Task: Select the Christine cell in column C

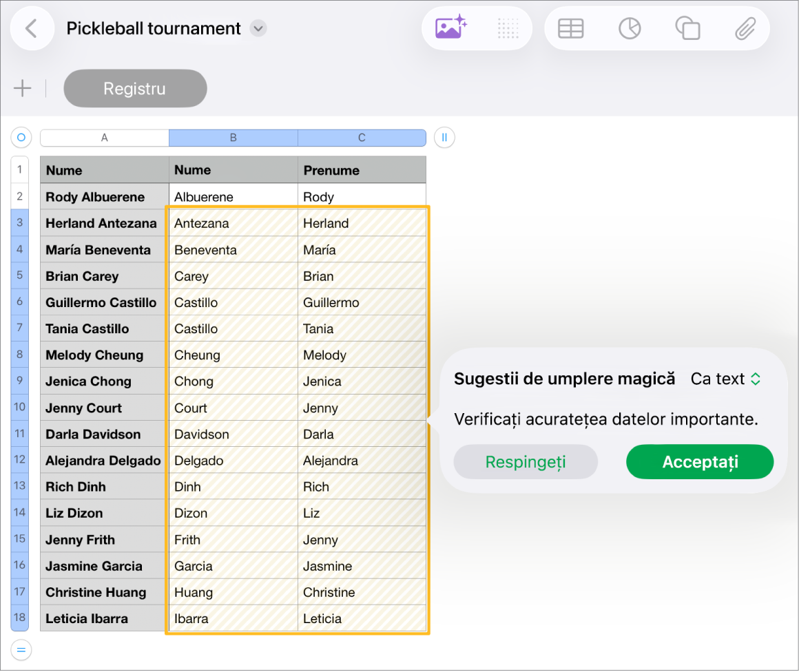Action: tap(362, 593)
